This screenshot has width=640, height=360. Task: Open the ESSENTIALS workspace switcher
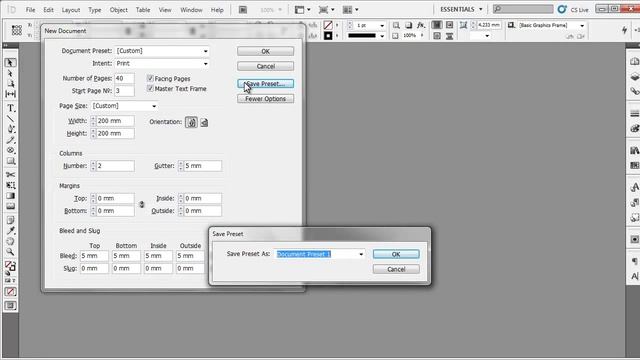pyautogui.click(x=461, y=9)
